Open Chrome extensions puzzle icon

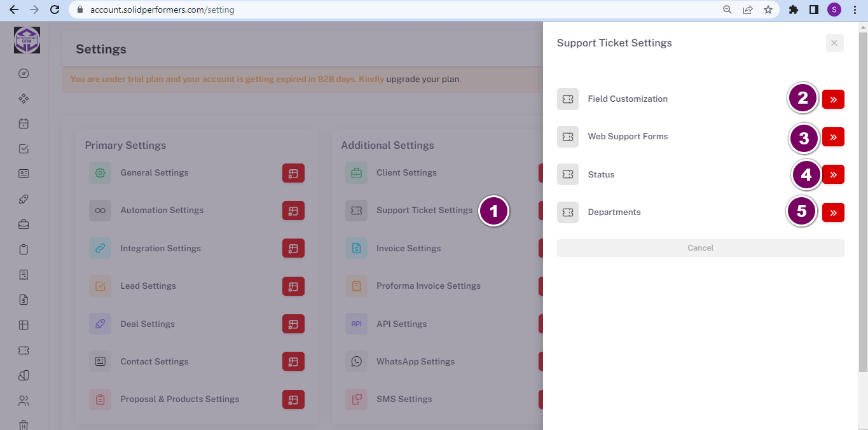(793, 10)
